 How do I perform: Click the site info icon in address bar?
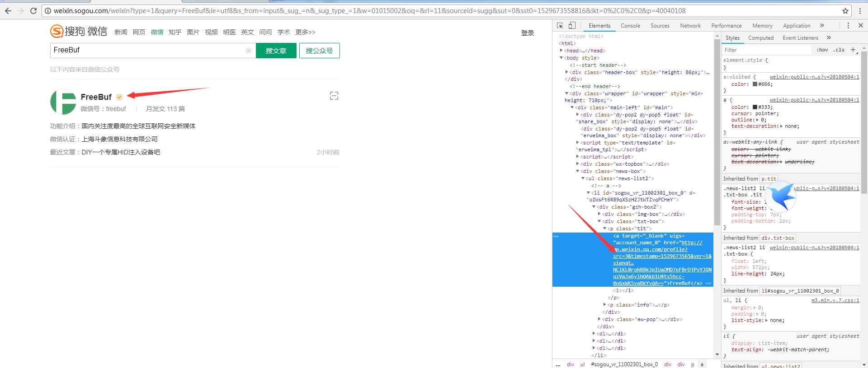click(47, 11)
